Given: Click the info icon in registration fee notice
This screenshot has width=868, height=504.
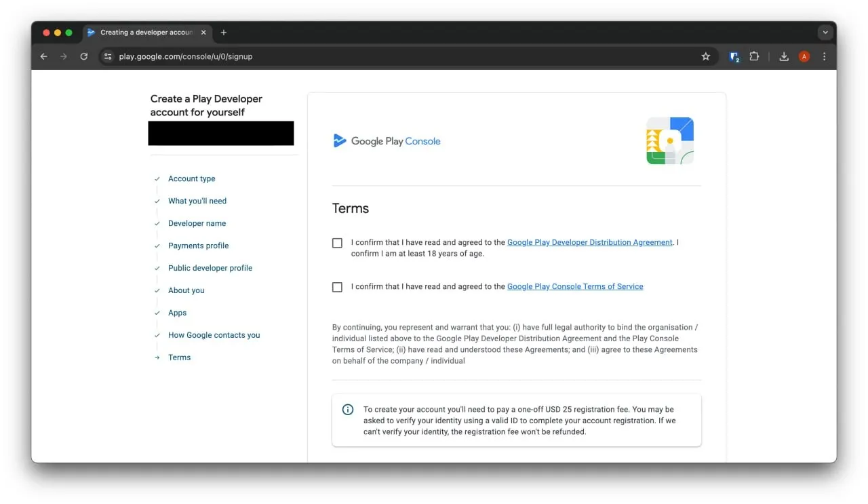Looking at the screenshot, I should click(348, 410).
